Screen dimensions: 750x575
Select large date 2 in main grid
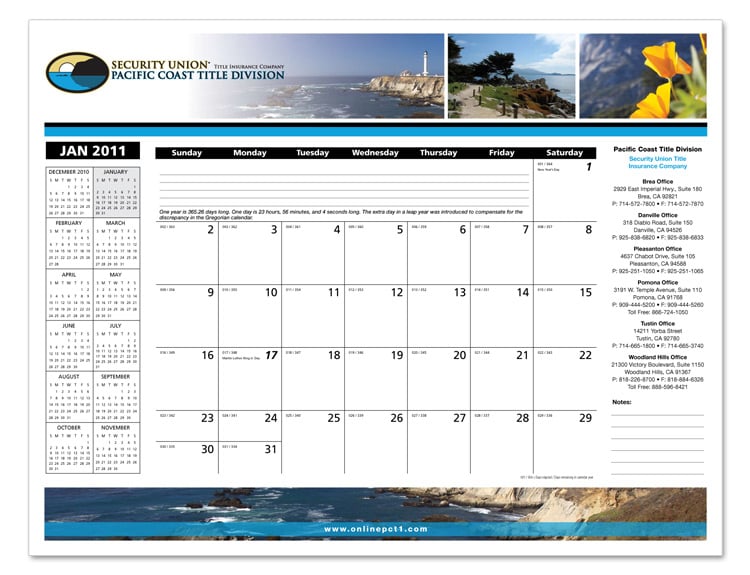click(210, 230)
